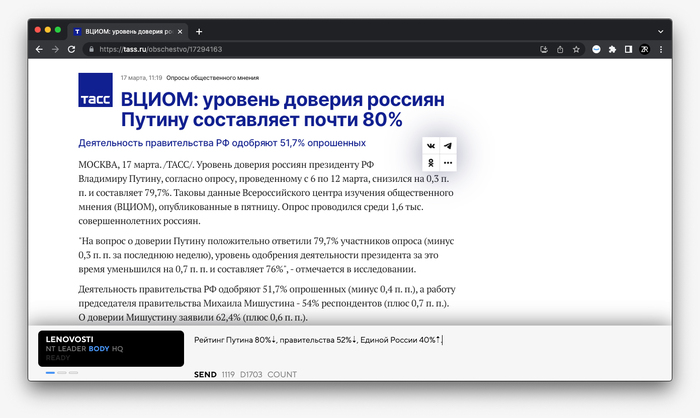Select the NT mode in LENOVOSTI panel
This screenshot has width=700, height=418.
point(50,349)
